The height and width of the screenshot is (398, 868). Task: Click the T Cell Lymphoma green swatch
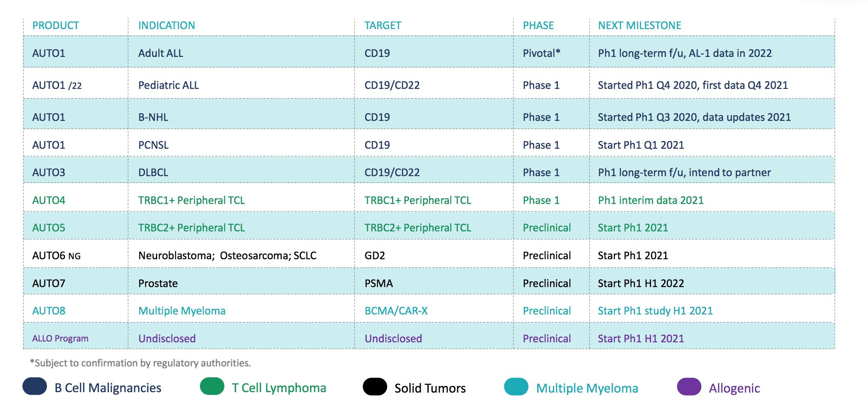(x=212, y=386)
